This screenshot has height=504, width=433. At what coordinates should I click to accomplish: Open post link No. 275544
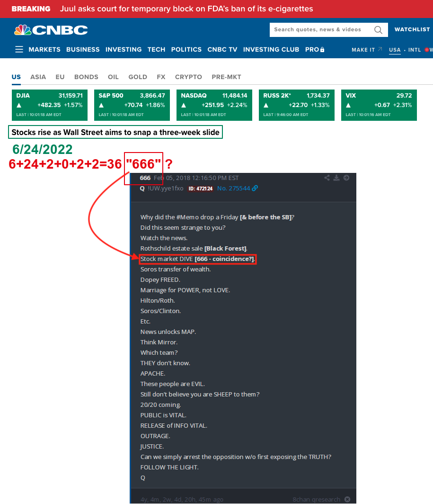(x=233, y=189)
